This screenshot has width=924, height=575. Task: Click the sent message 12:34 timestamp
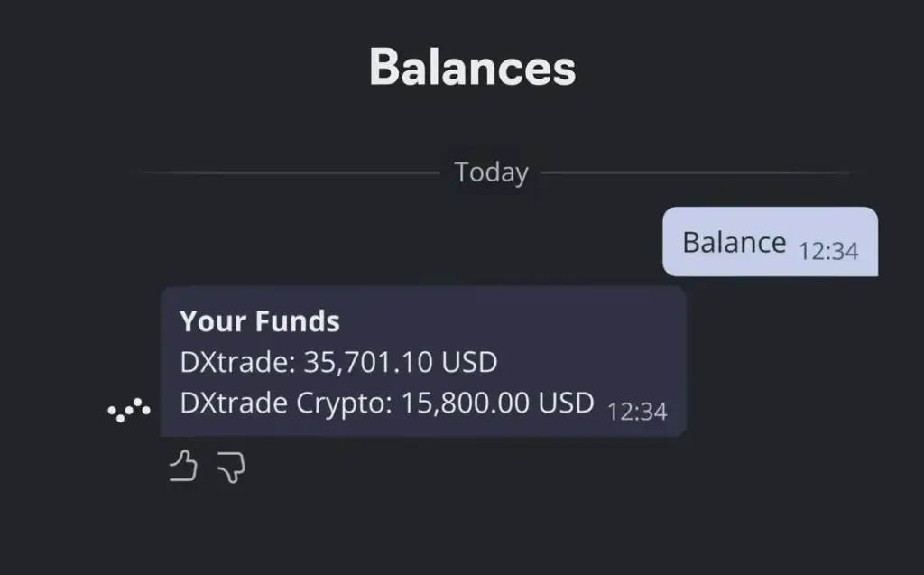(828, 251)
